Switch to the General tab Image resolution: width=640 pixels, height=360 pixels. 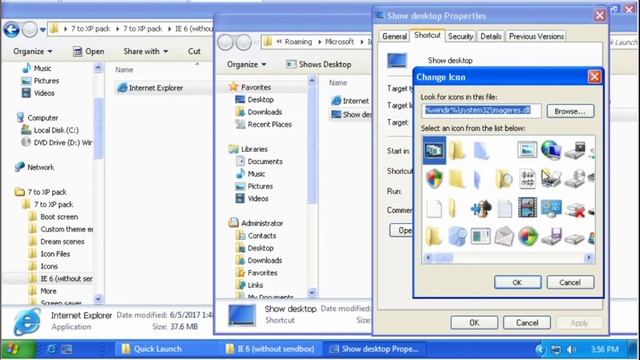[x=394, y=36]
